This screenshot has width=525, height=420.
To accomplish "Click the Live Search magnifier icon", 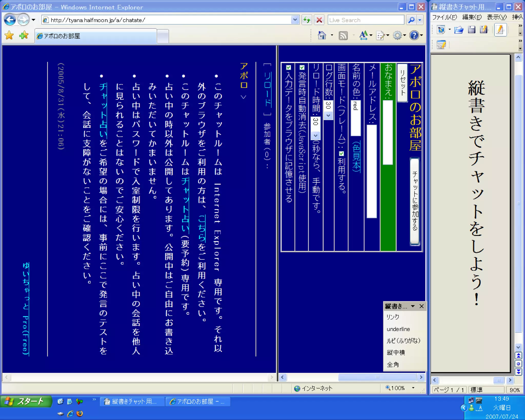I will 411,20.
